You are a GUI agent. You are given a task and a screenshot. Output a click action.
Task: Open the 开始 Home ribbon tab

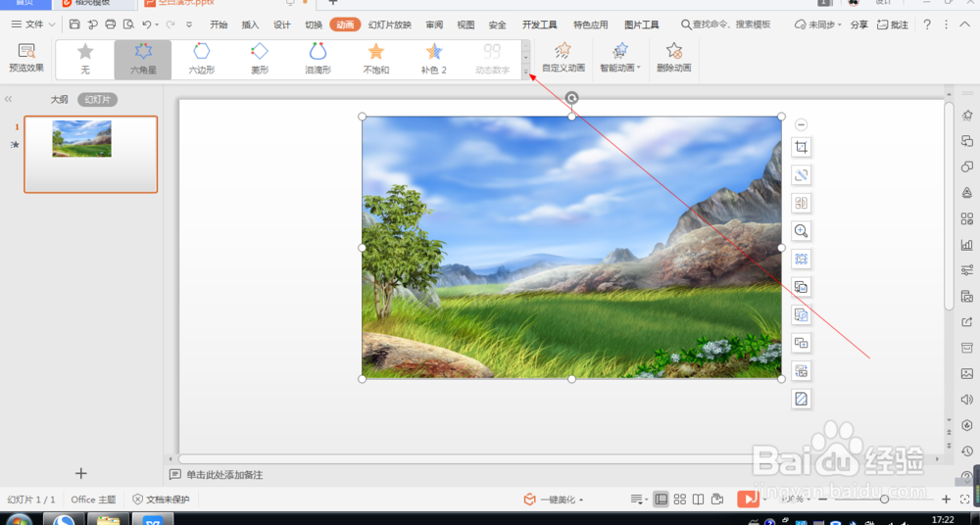[x=219, y=25]
